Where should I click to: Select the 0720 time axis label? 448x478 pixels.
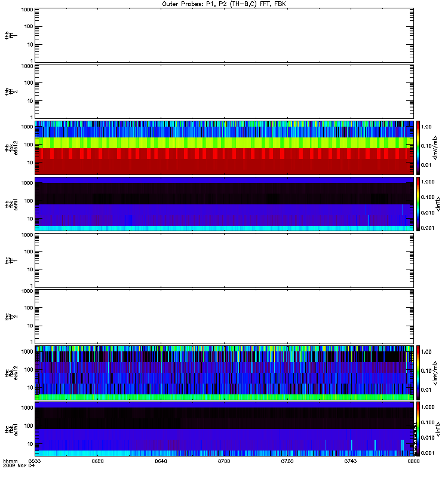click(x=287, y=461)
